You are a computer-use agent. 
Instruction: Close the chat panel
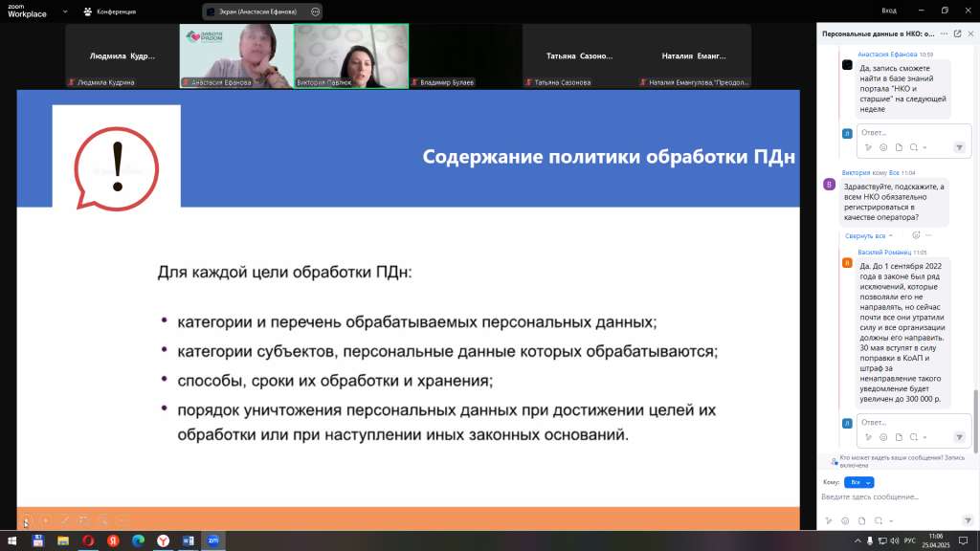point(970,33)
